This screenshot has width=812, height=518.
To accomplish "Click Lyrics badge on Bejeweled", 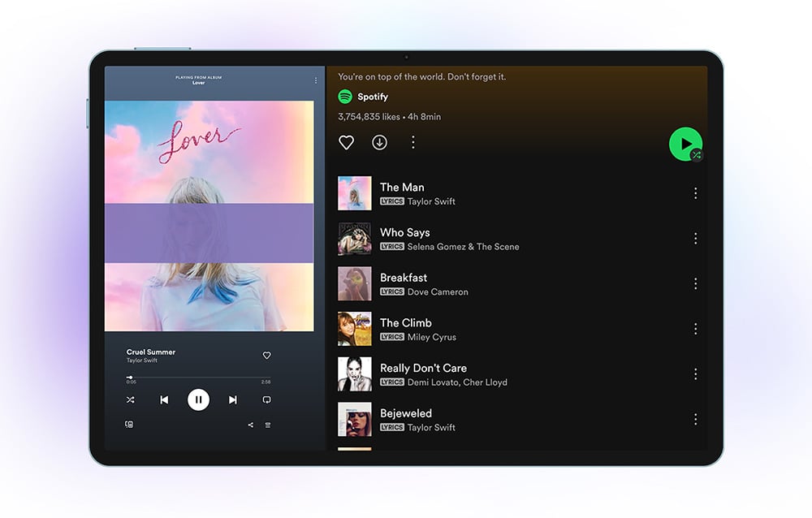I will click(392, 427).
